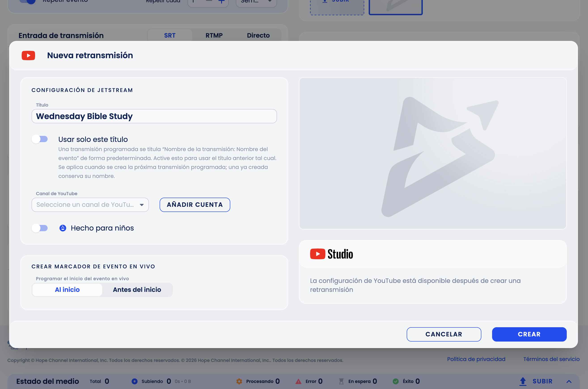Click the YouTube logo in dialog header
Image resolution: width=588 pixels, height=389 pixels.
pos(28,55)
